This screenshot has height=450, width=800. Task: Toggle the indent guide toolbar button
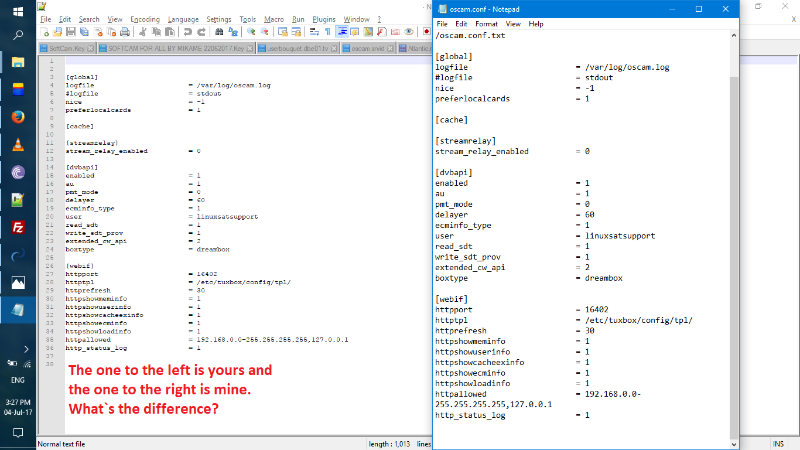[x=343, y=31]
